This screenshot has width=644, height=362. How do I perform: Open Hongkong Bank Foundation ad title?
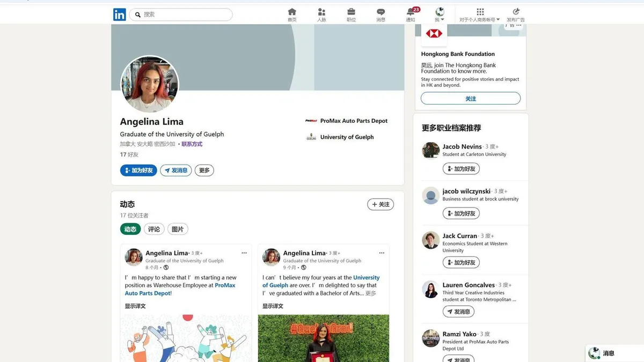[x=458, y=54]
